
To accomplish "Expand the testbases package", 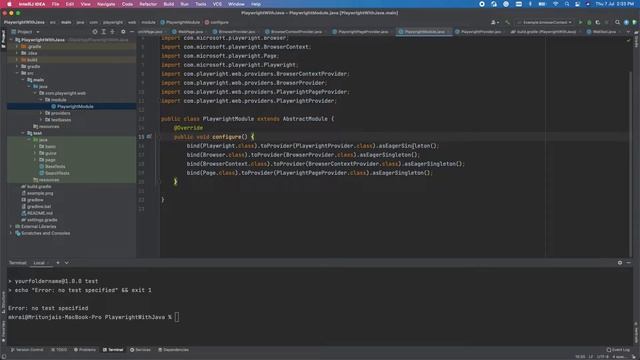I will (41, 120).
